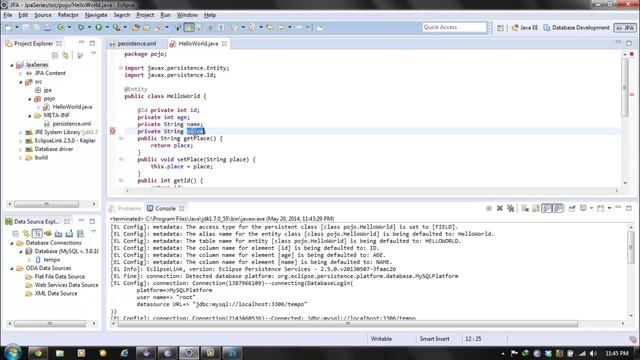Click the Open Console icon
The image size is (640, 360).
600,209
